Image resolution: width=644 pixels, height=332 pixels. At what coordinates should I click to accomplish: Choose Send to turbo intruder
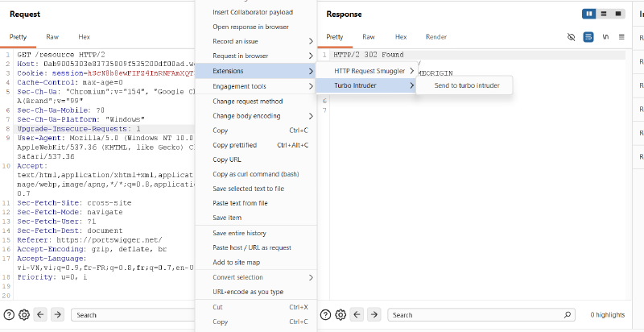coord(464,85)
